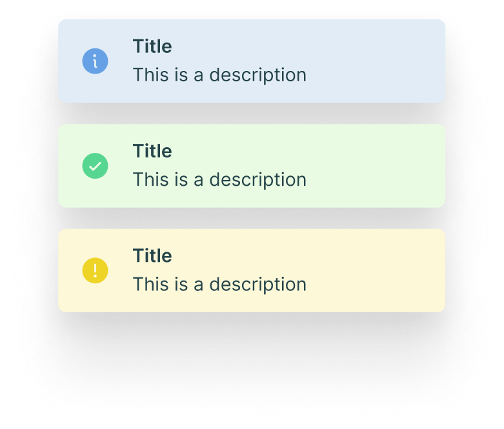
Task: Click the yellow exclamation warning icon
Action: coord(95,270)
